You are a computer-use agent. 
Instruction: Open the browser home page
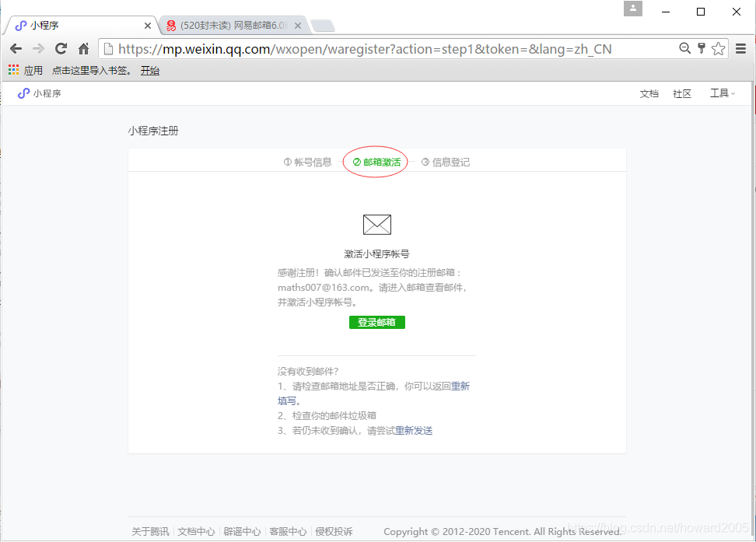[x=83, y=48]
